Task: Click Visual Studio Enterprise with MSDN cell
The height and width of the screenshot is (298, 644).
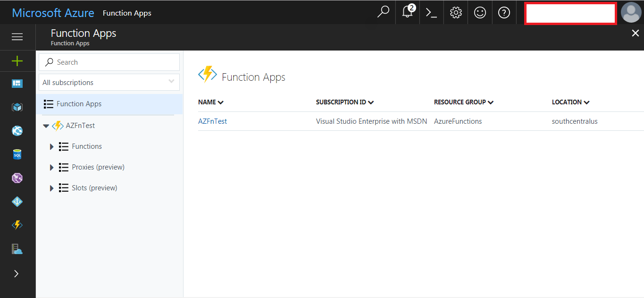Action: (x=371, y=121)
